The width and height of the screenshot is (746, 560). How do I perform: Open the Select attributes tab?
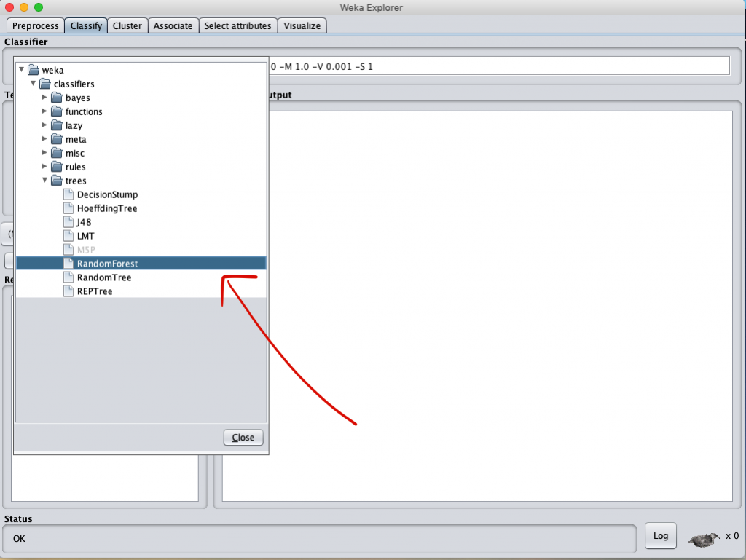click(238, 25)
